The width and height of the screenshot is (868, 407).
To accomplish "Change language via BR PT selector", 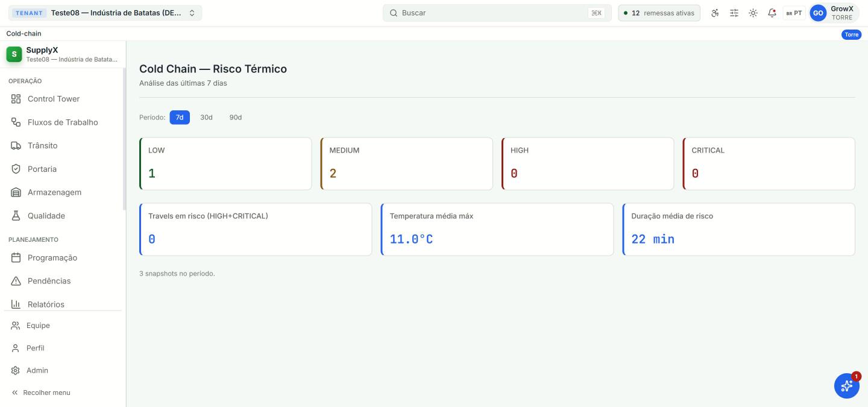I will tap(794, 13).
